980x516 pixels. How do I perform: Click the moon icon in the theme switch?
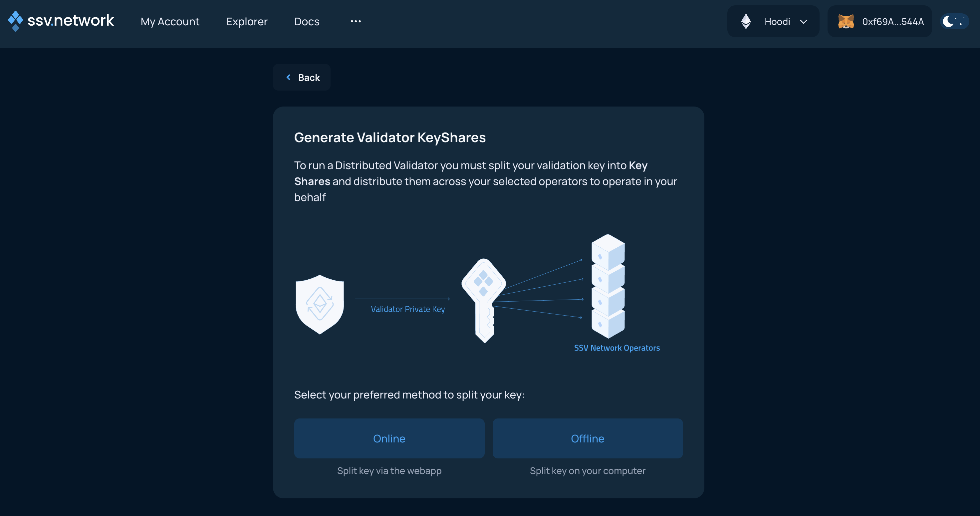[948, 21]
